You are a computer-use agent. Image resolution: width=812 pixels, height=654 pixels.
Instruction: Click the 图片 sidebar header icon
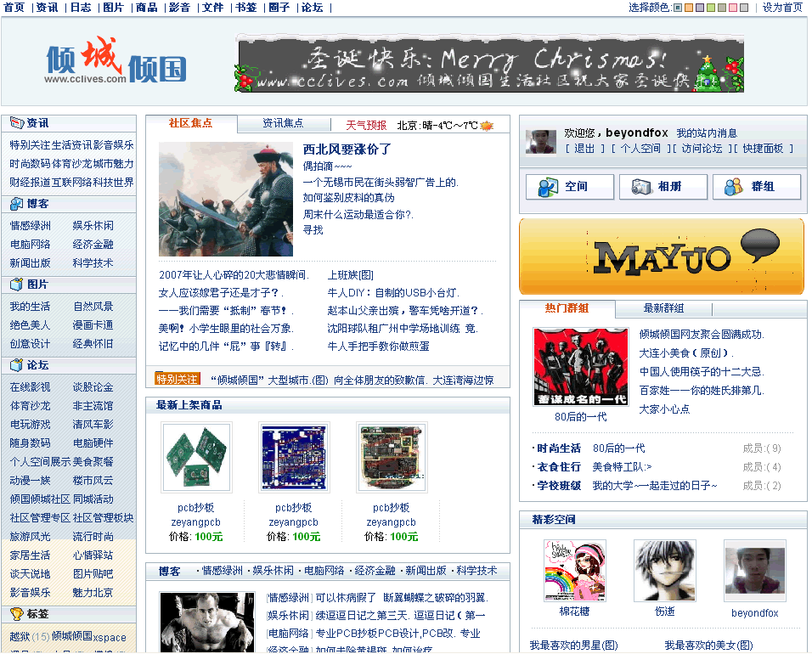(x=17, y=285)
